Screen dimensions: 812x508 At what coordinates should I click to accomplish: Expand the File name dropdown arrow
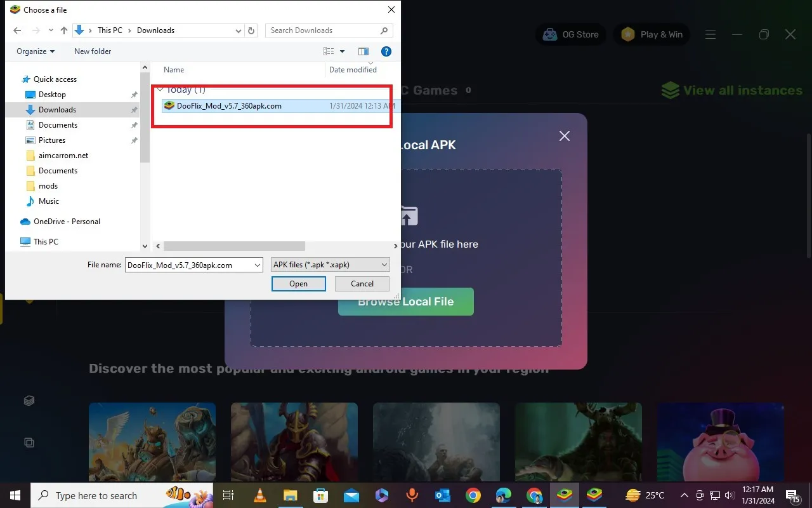258,265
